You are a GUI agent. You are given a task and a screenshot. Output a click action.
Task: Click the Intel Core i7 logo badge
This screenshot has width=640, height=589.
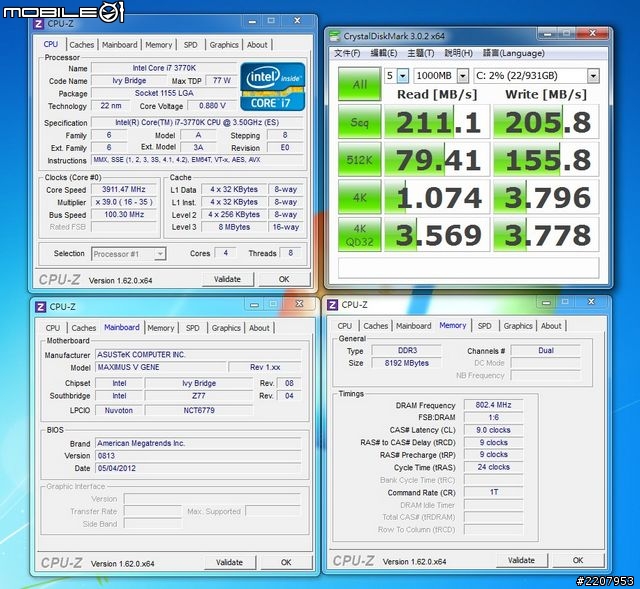(x=273, y=87)
